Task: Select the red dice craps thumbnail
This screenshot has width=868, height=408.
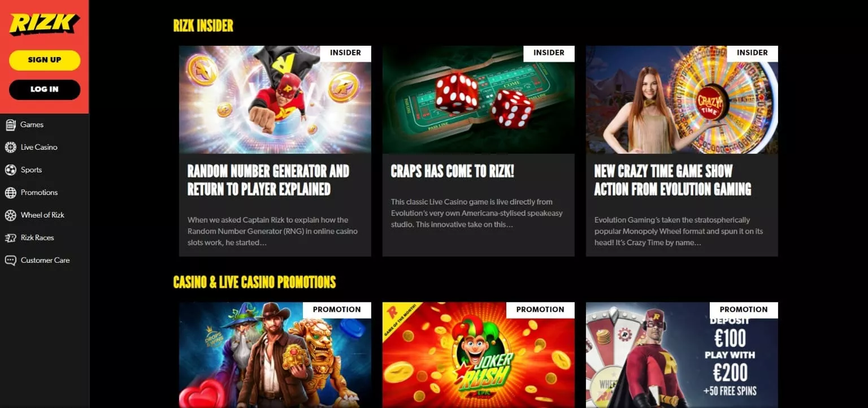Action: 479,99
